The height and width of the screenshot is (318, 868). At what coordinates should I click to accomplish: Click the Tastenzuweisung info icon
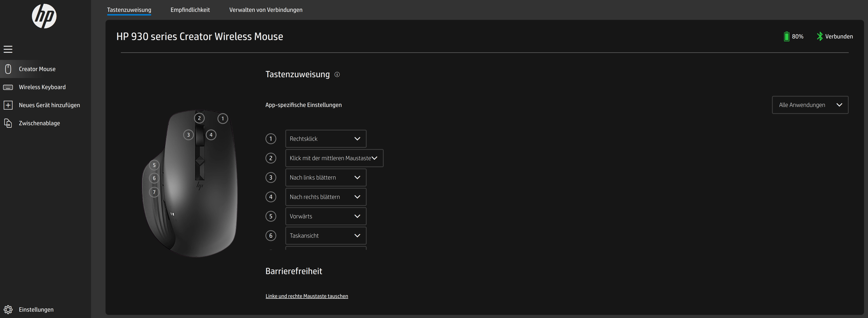pos(337,75)
